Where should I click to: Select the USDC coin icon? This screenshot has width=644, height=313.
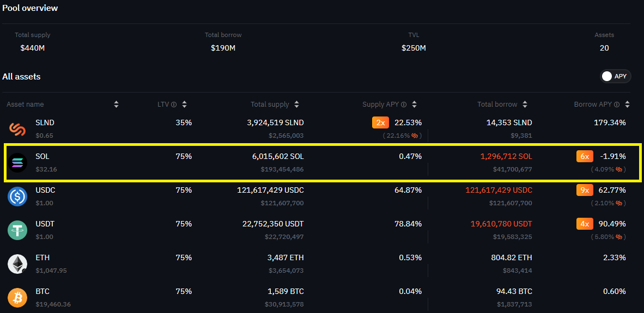click(17, 197)
